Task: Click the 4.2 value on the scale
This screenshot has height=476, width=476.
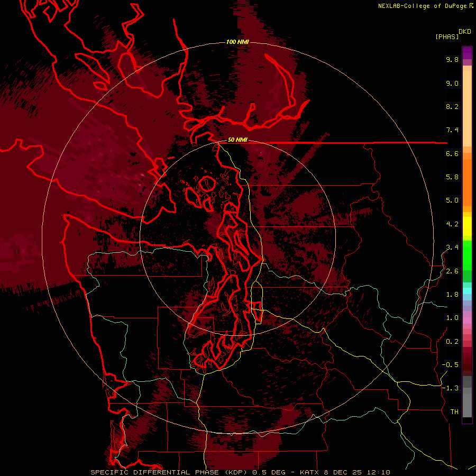Action: click(452, 224)
